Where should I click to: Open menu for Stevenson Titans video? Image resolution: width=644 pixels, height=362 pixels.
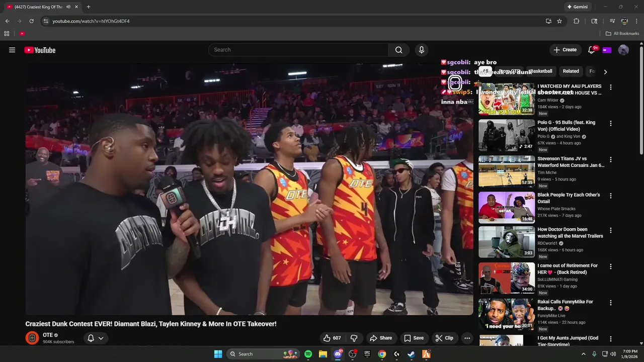point(611,159)
